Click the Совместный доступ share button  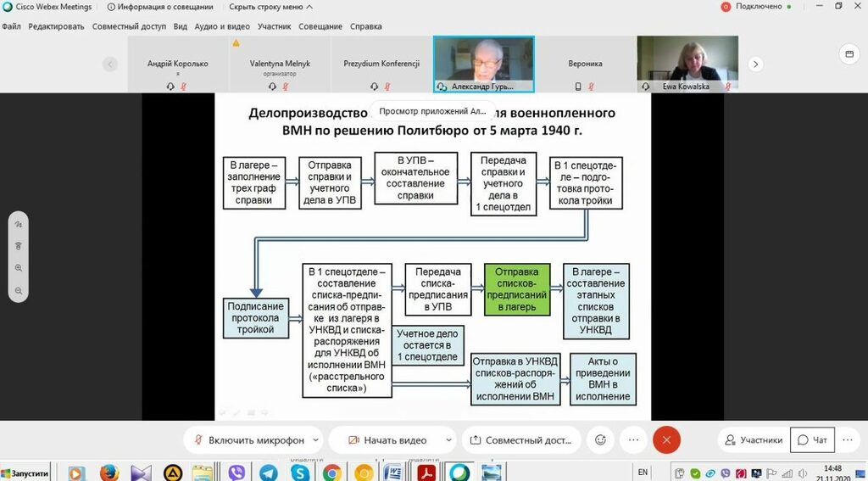(x=520, y=440)
